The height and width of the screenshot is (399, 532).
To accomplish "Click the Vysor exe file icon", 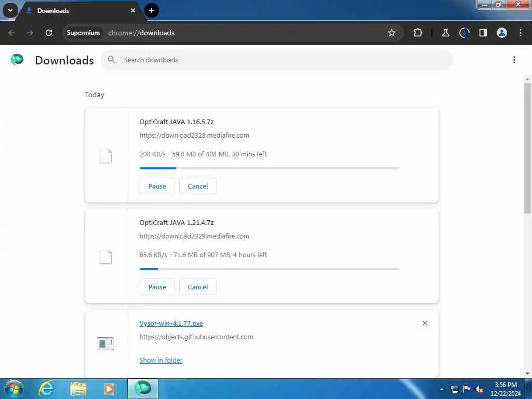I will tap(105, 344).
